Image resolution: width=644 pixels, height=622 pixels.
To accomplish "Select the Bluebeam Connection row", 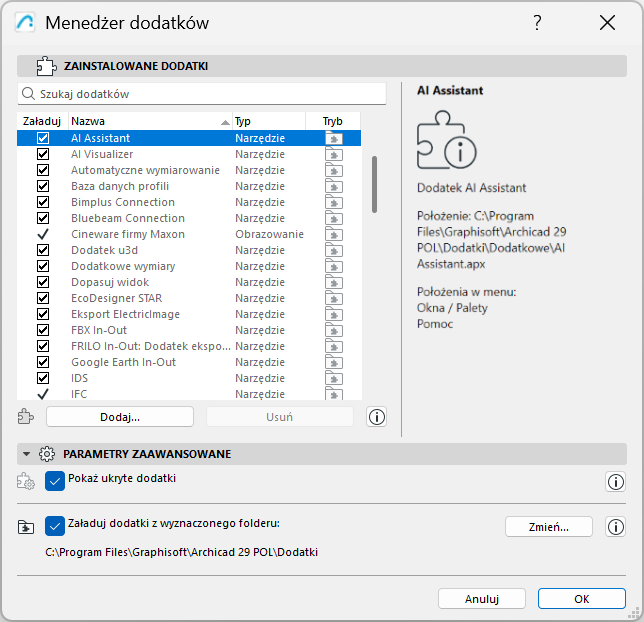I will tap(189, 218).
